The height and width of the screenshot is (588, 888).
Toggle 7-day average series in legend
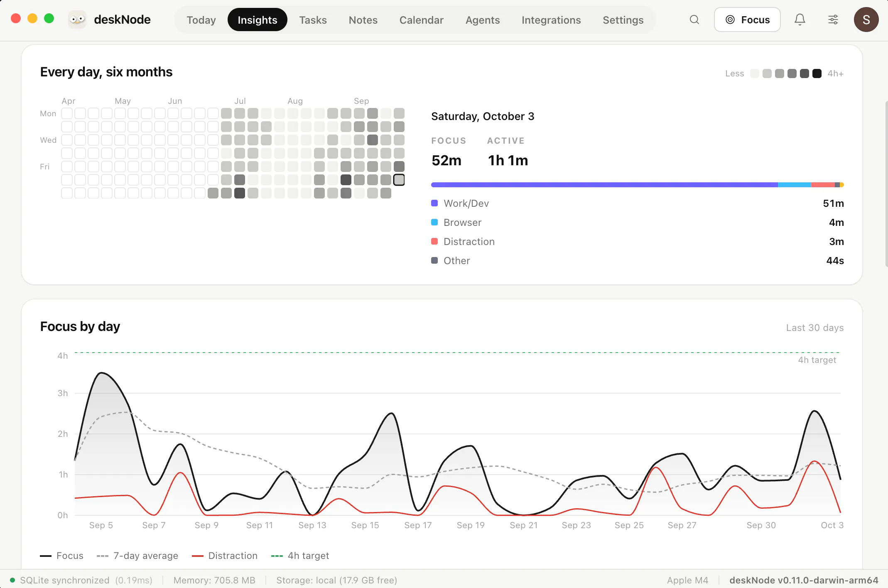(x=137, y=556)
